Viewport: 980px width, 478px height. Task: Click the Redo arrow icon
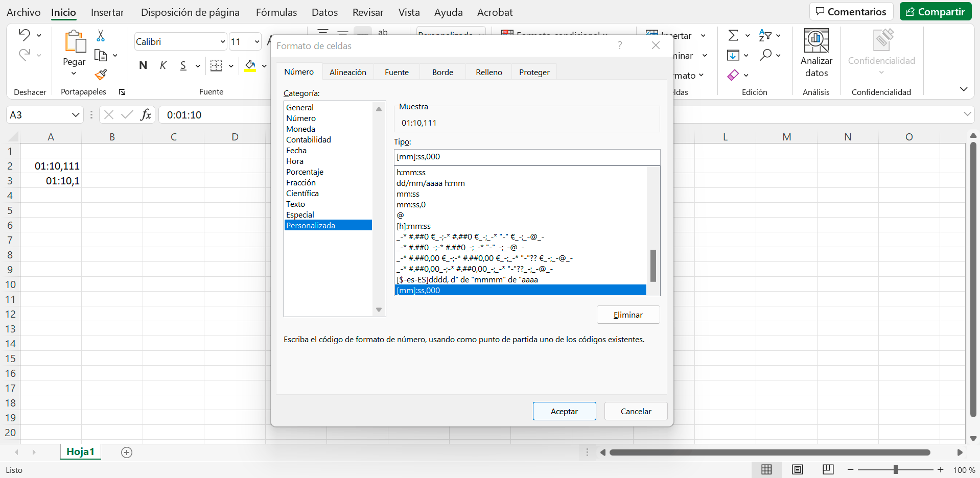pyautogui.click(x=24, y=55)
